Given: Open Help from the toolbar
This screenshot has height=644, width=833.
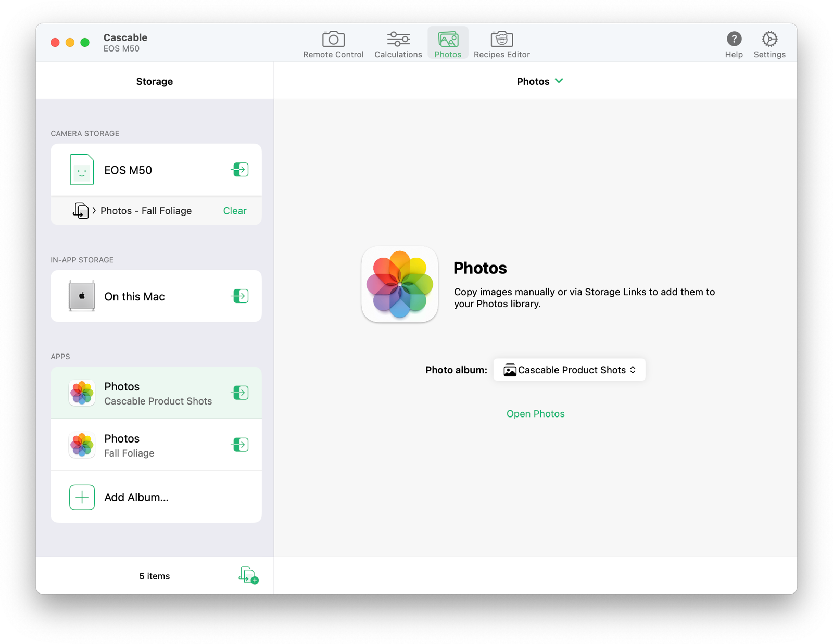Looking at the screenshot, I should [734, 44].
